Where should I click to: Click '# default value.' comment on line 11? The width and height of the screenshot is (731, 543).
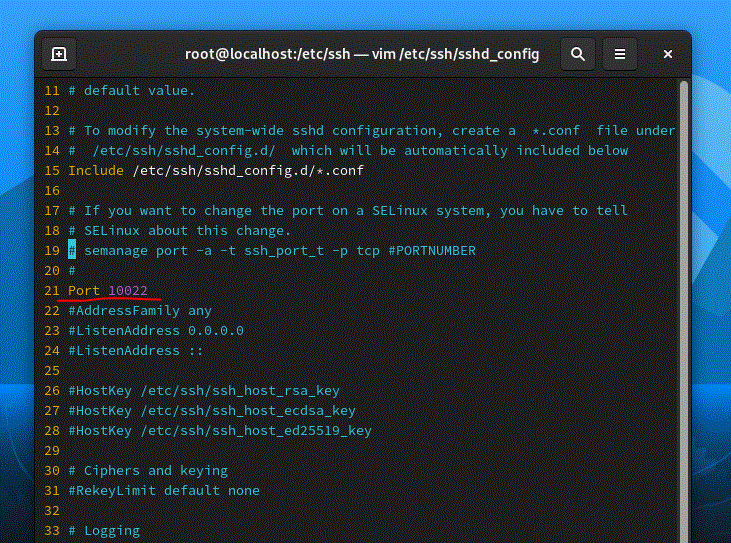[x=132, y=90]
